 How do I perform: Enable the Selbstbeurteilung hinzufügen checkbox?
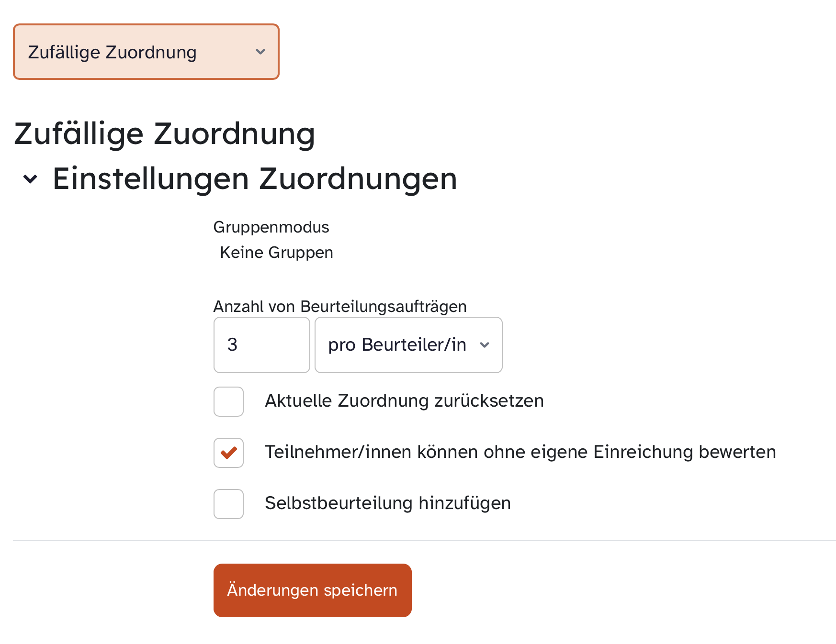(x=228, y=504)
